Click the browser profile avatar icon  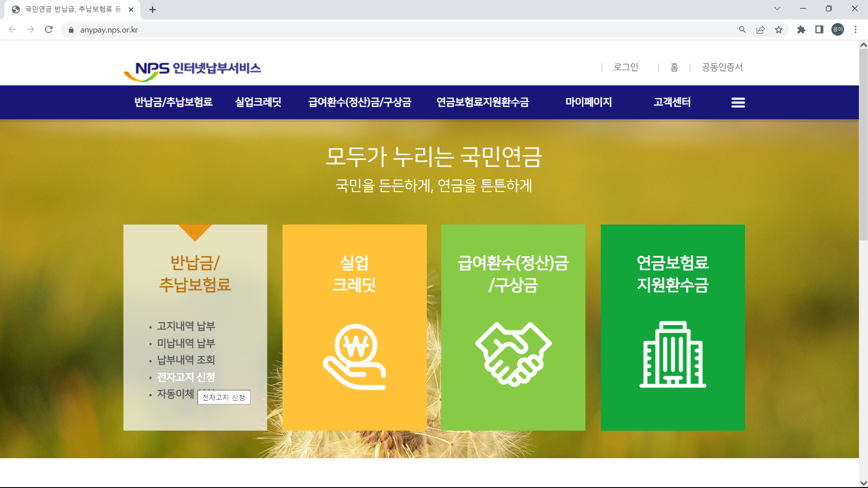[x=838, y=29]
